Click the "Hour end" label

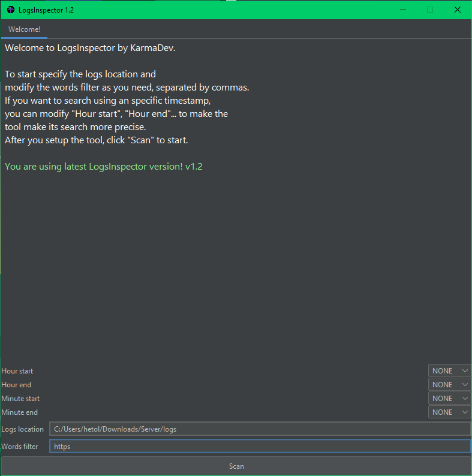[x=16, y=385]
